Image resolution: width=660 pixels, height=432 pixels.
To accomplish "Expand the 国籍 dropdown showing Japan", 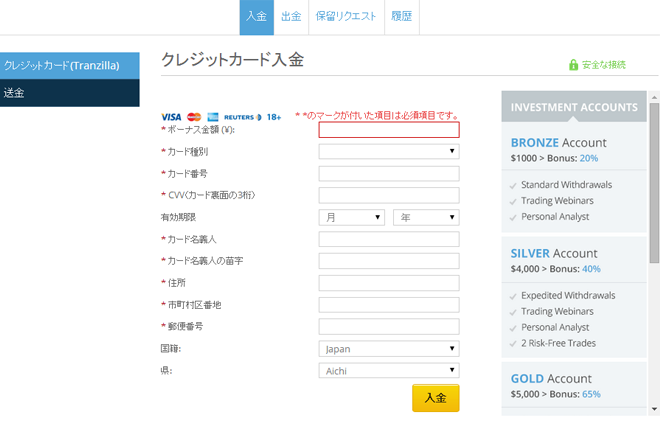I will pos(388,349).
